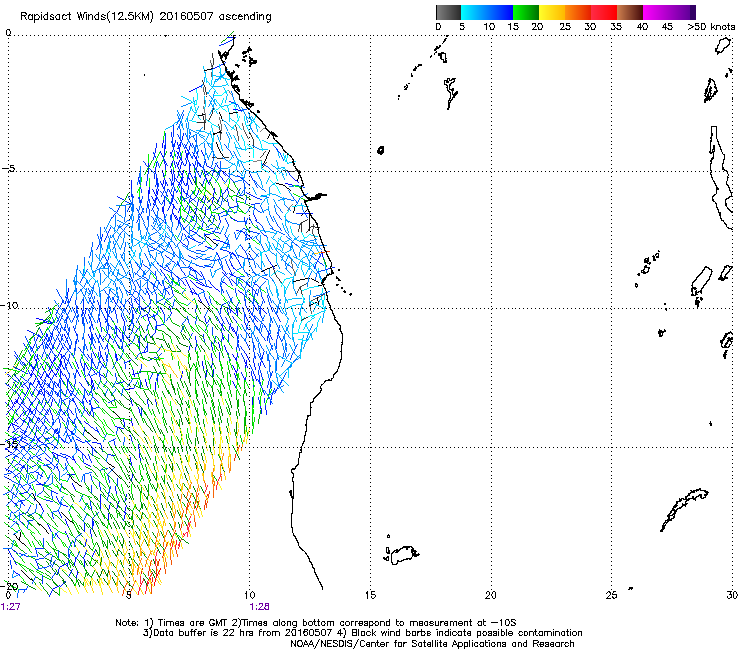Image resolution: width=740 pixels, height=650 pixels.
Task: Click the longitude axis label '15' at bottom
Action: (x=370, y=595)
